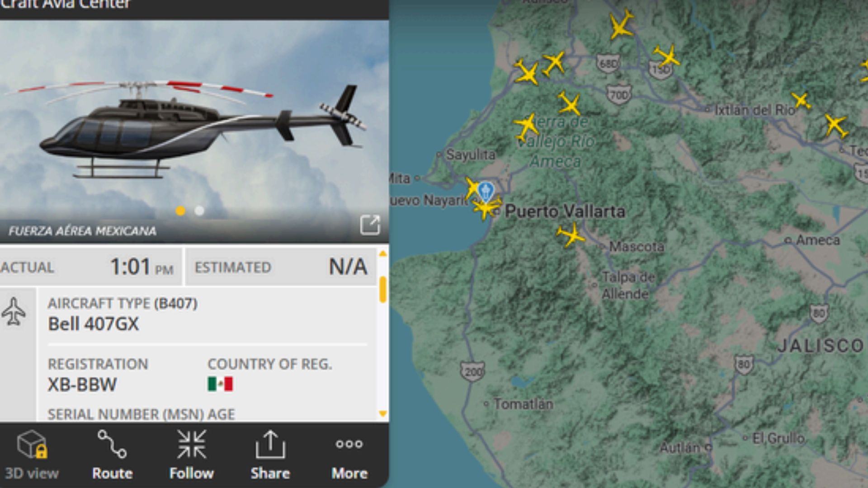Switch to second photo carousel dot
The width and height of the screenshot is (868, 488).
pos(199,211)
